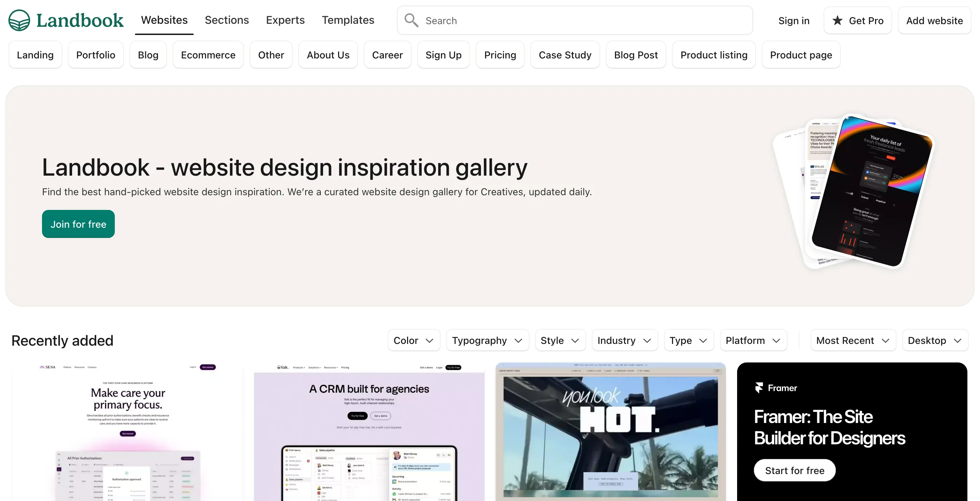Select the Blog Post category chip
This screenshot has height=501, width=980.
(x=636, y=55)
